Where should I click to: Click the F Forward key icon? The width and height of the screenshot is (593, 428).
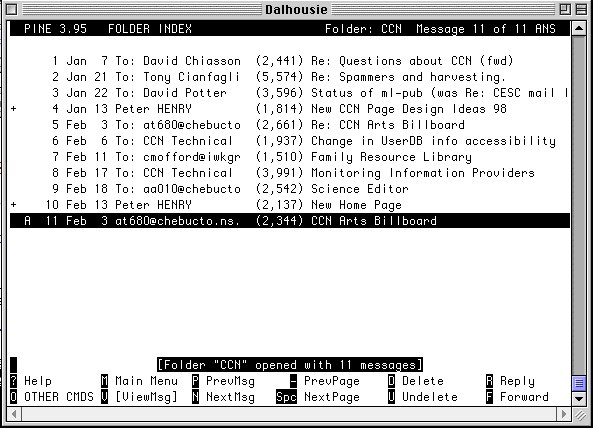(489, 397)
